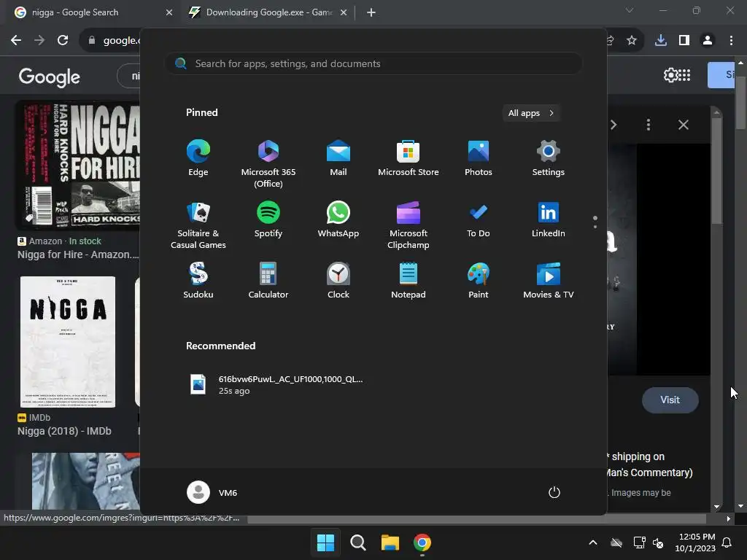The image size is (747, 560).
Task: Open image panel more options menu
Action: 648,125
